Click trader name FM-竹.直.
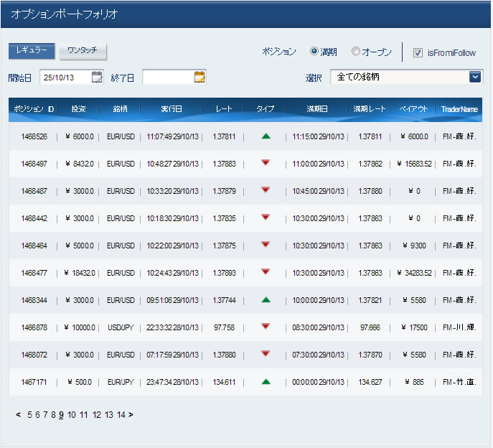 click(x=459, y=382)
